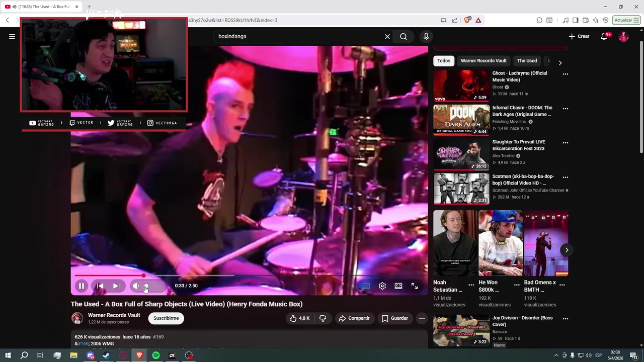This screenshot has height=362, width=644.
Task: Open options for Scatman video
Action: (566, 177)
